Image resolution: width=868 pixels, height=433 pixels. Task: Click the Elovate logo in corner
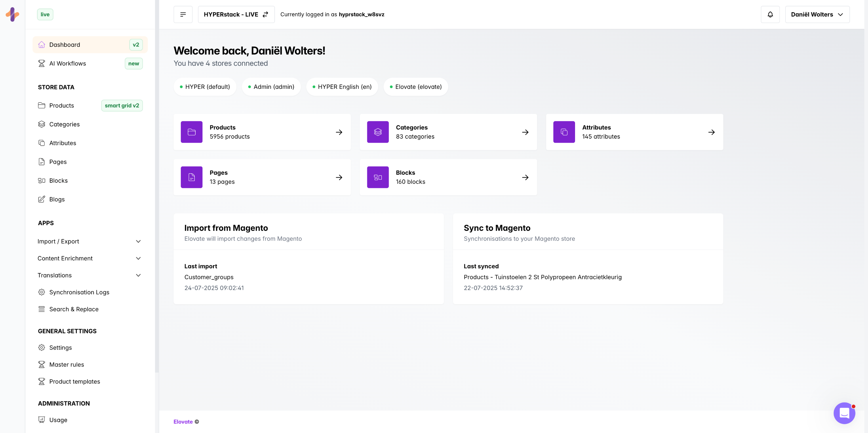pos(13,14)
